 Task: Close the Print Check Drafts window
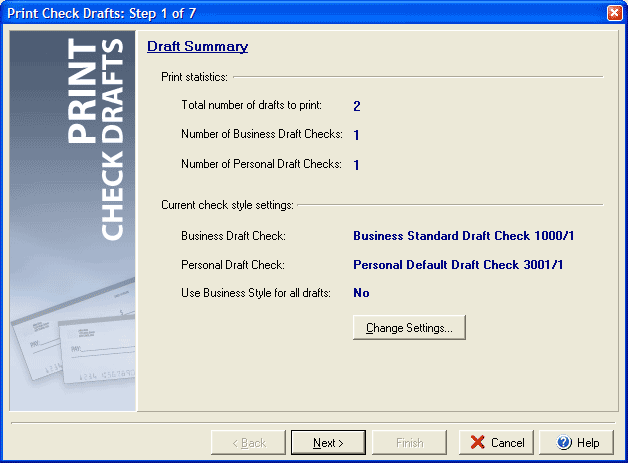click(614, 12)
